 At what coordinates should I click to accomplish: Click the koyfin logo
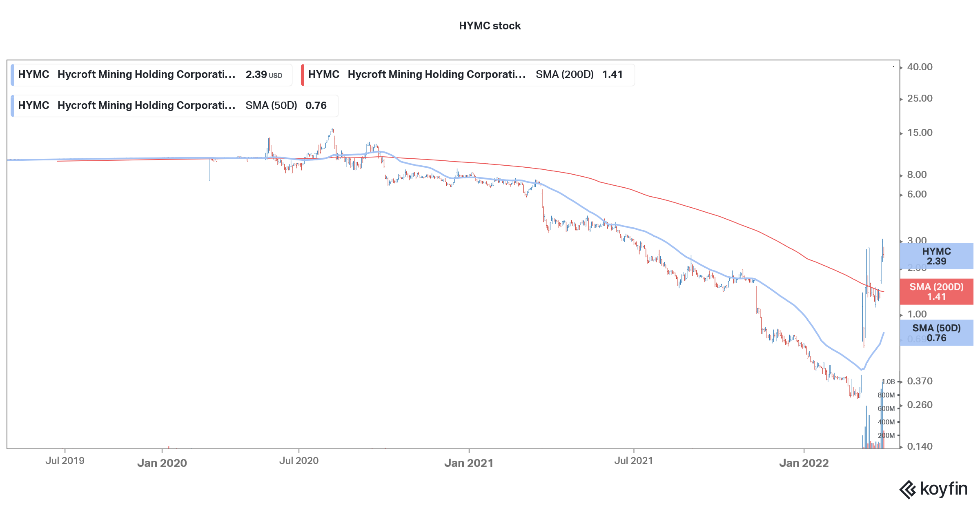[933, 489]
